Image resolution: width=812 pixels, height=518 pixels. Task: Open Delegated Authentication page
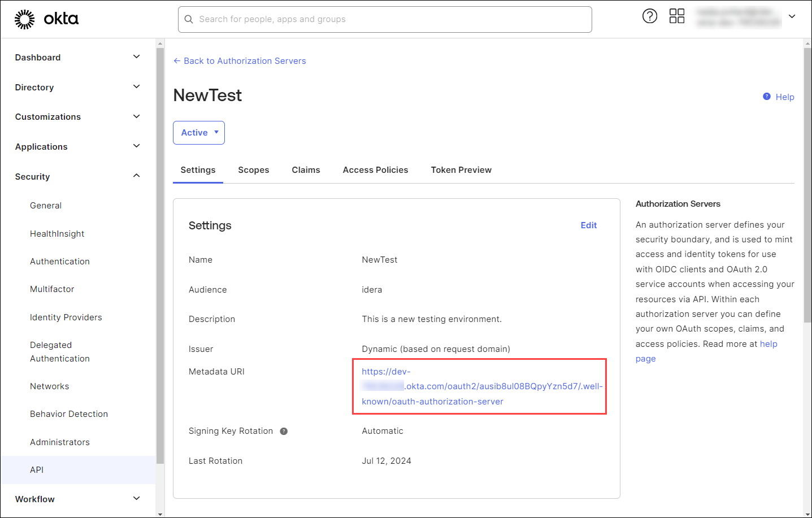coord(60,352)
